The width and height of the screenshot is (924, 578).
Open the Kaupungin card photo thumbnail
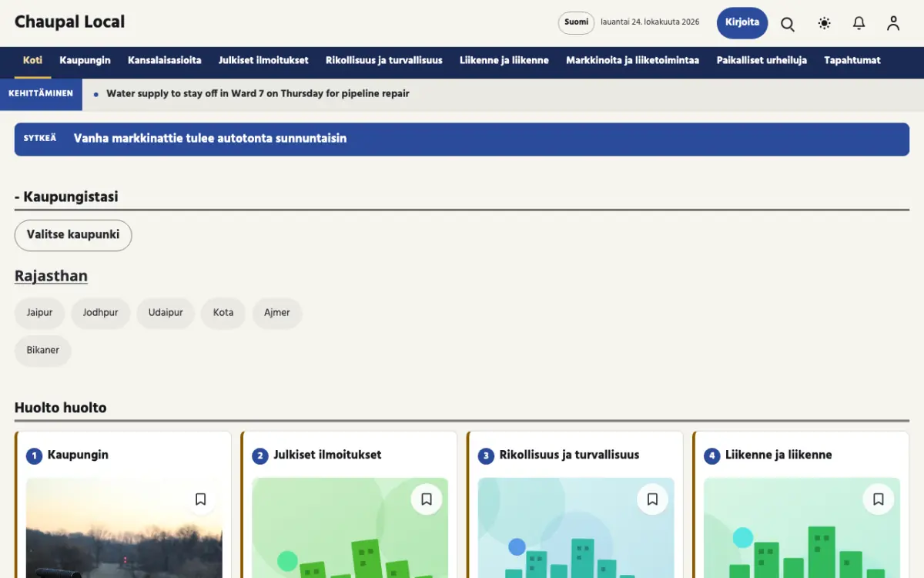click(124, 528)
